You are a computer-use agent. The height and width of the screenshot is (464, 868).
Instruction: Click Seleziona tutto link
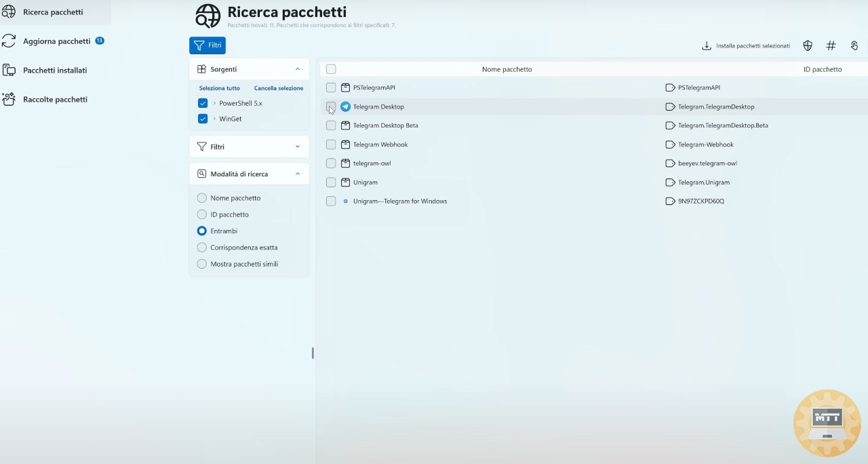[220, 88]
